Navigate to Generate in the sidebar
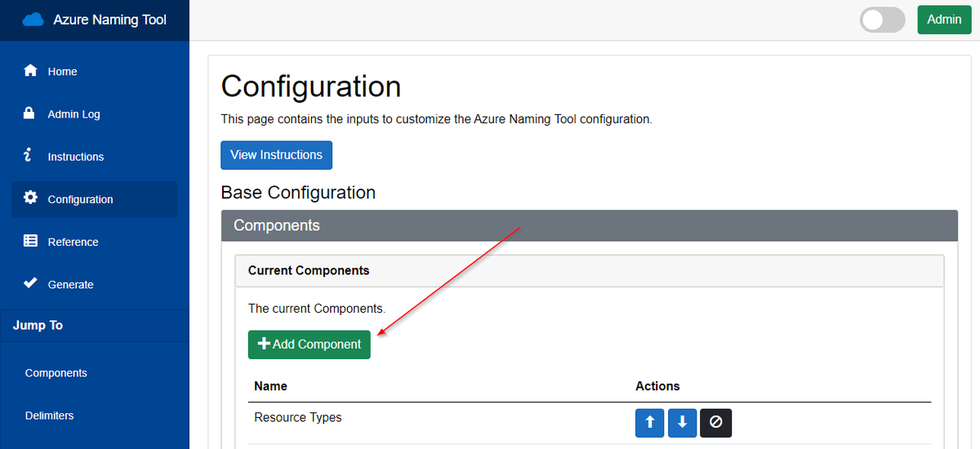980x449 pixels. click(94, 284)
